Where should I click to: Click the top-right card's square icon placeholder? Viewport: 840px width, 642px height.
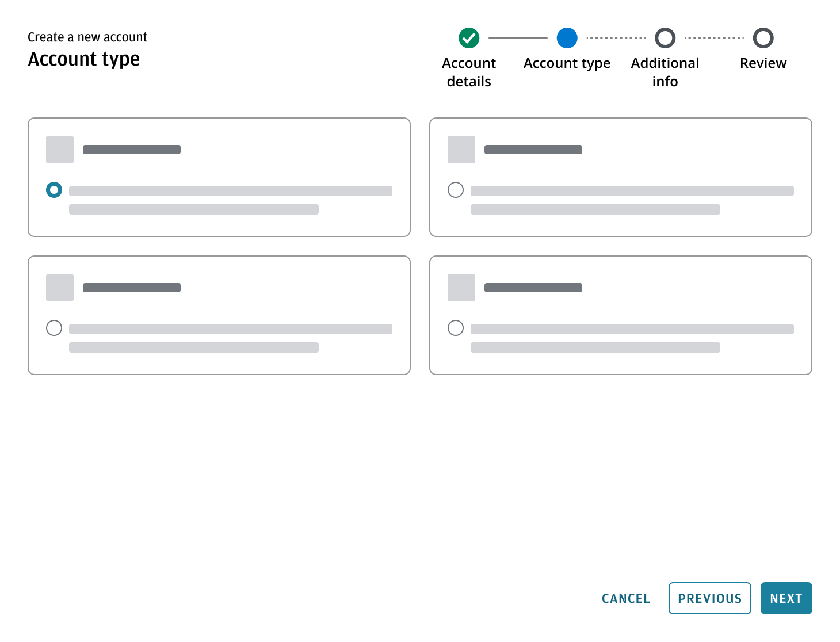coord(461,149)
